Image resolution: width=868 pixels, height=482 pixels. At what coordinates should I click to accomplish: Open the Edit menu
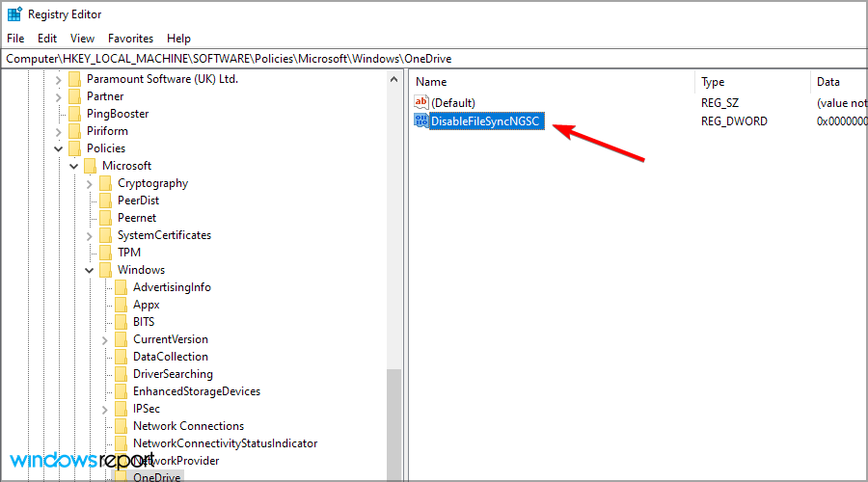click(x=47, y=39)
